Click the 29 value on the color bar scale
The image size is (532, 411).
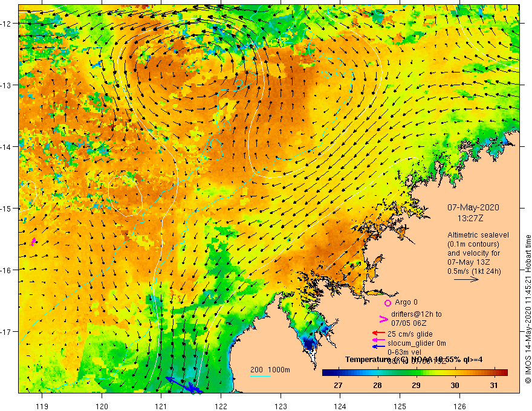point(416,385)
